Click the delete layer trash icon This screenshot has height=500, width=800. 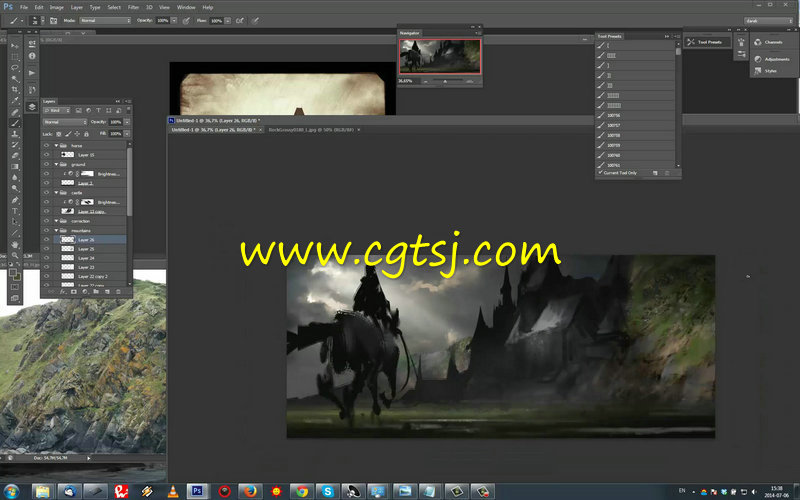(118, 292)
